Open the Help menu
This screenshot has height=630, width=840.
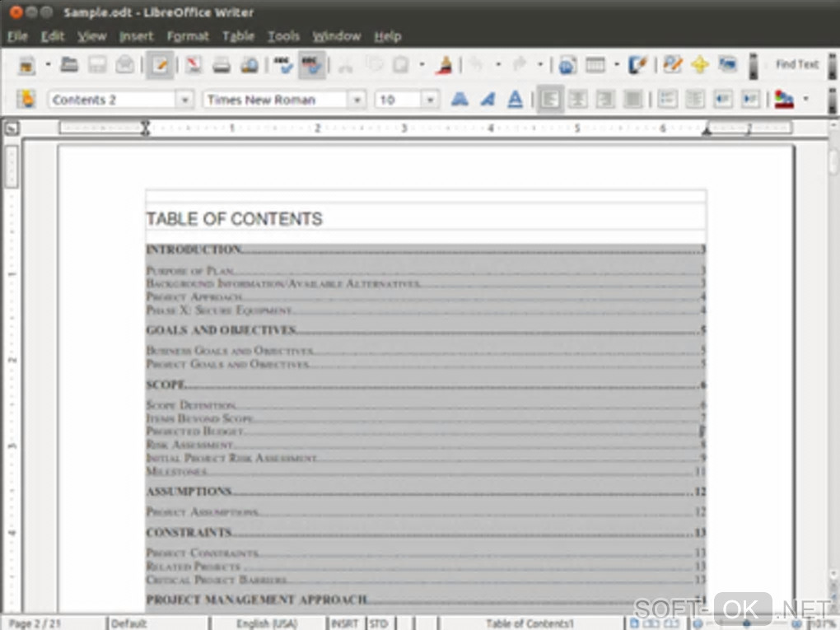[x=388, y=36]
